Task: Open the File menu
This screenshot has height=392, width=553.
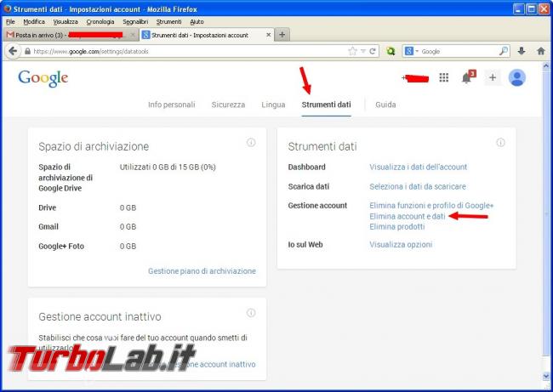Action: (x=10, y=22)
